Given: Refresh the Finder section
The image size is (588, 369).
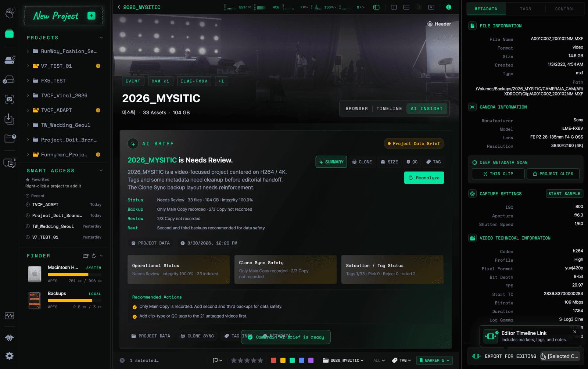Looking at the screenshot, I should [94, 256].
